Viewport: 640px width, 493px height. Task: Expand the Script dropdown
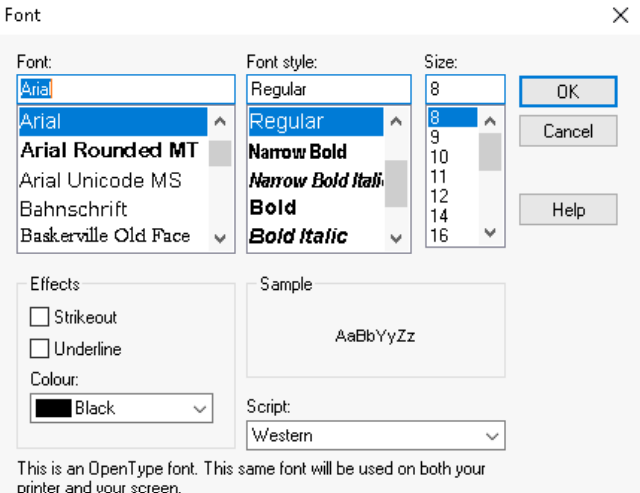tap(492, 436)
